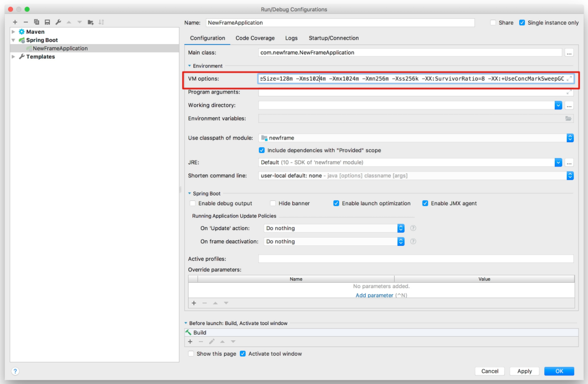
Task: Click the Add parameter link
Action: 374,295
